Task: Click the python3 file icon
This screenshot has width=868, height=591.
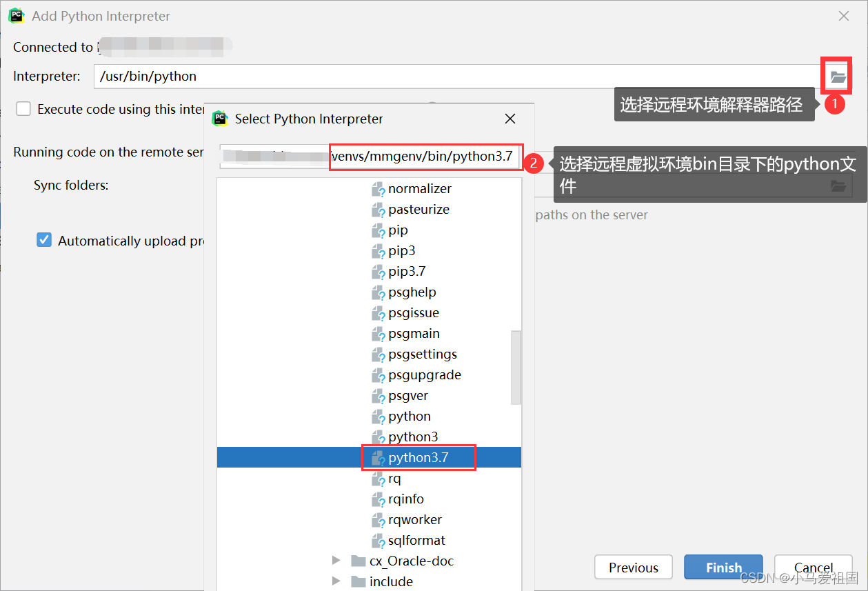Action: [378, 437]
